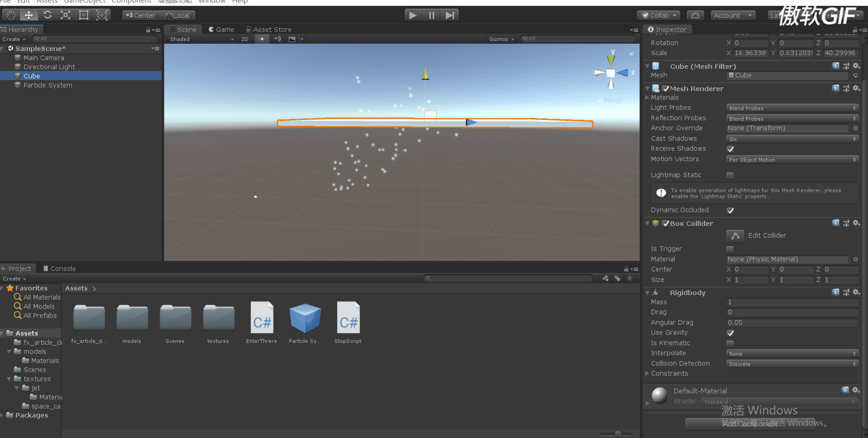Viewport: 868px width, 438px height.
Task: Select the Rotate tool
Action: [47, 15]
